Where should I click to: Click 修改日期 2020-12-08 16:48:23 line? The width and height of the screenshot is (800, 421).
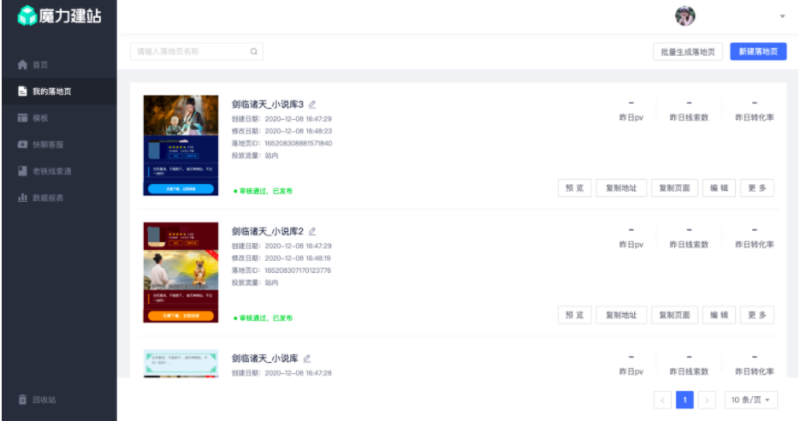(282, 131)
